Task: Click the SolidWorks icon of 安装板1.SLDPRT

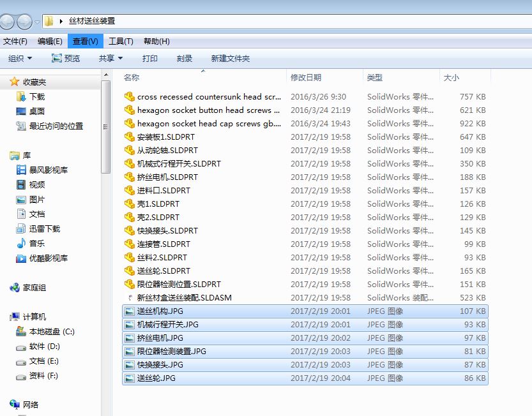Action: 130,137
